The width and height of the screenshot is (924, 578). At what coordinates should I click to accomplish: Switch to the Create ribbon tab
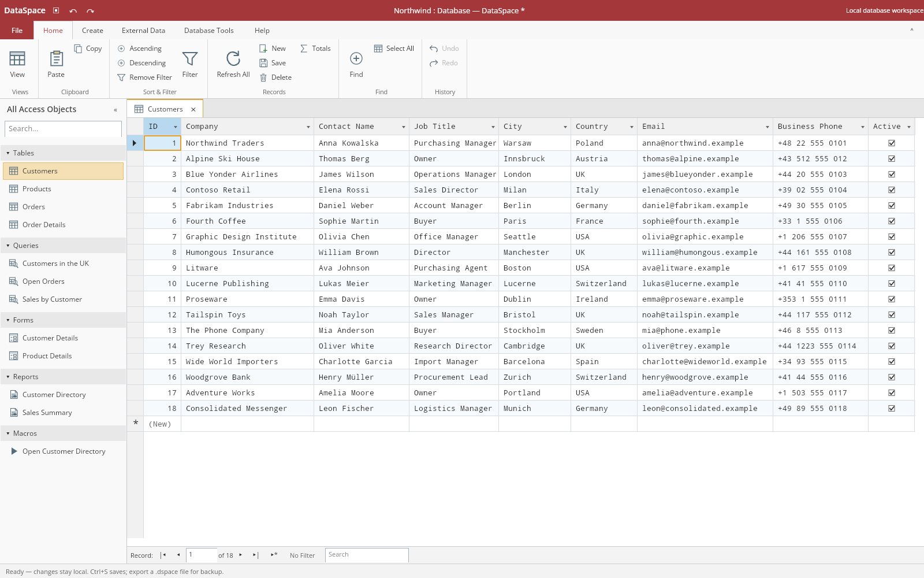tap(92, 31)
